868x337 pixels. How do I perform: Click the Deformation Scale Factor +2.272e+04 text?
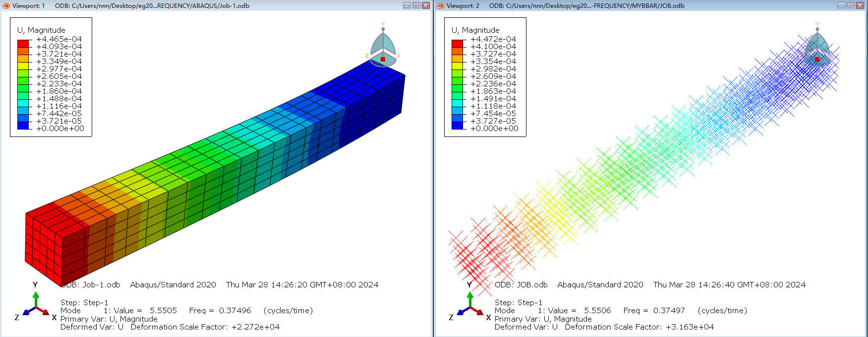point(205,327)
